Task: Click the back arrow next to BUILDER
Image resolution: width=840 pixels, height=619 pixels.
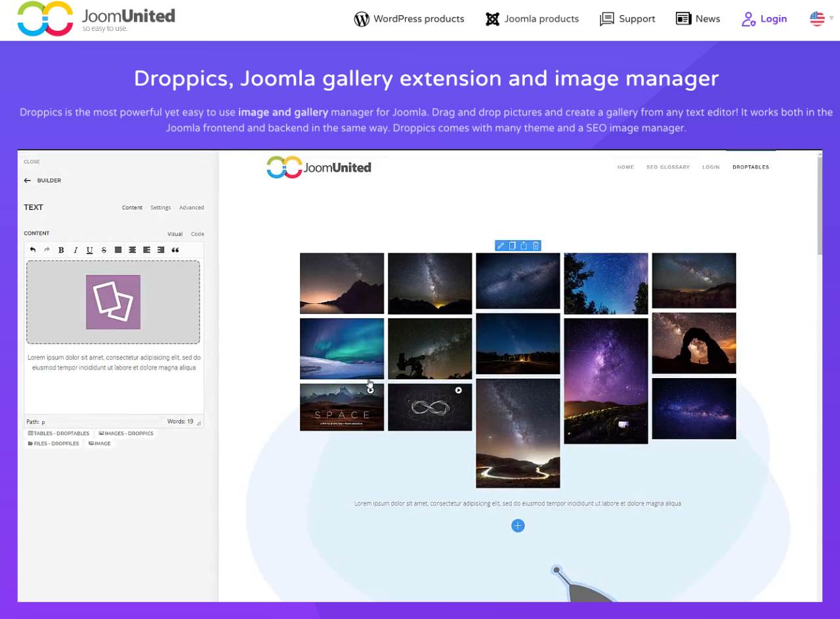Action: click(x=28, y=181)
